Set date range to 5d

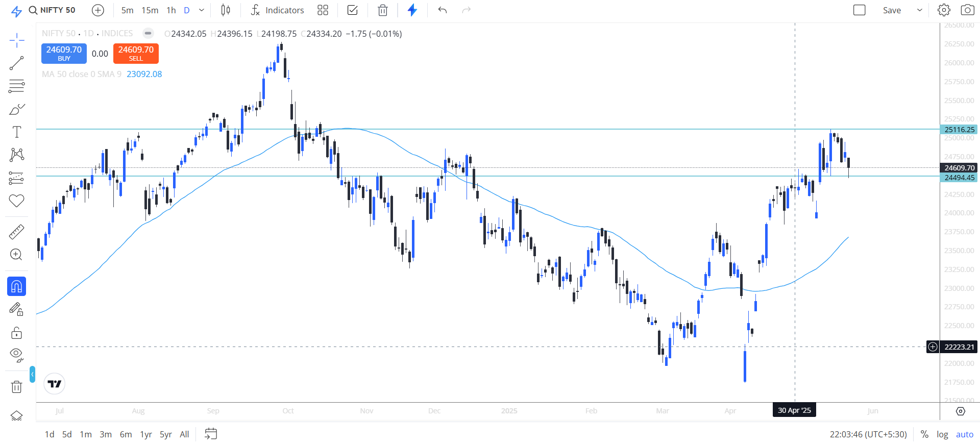pos(67,434)
